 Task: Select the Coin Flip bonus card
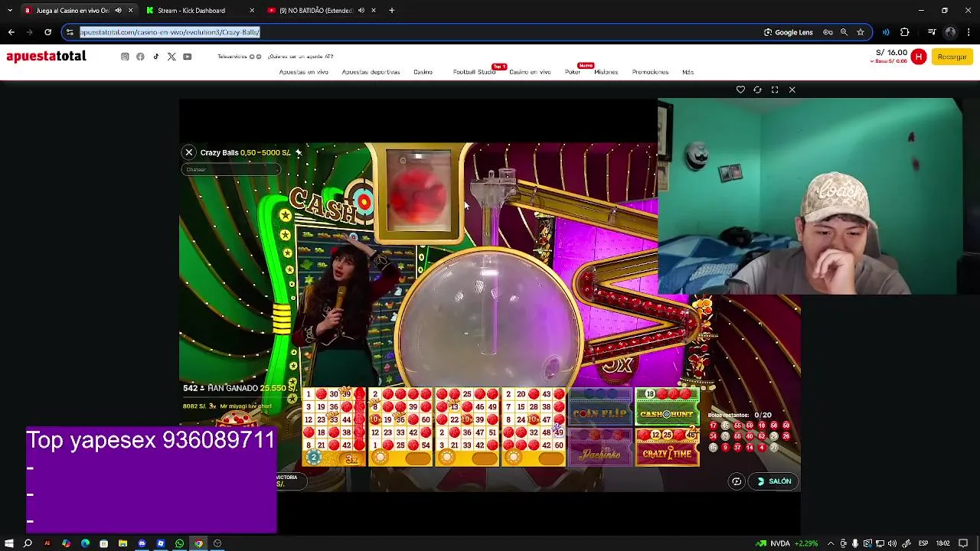(x=601, y=407)
